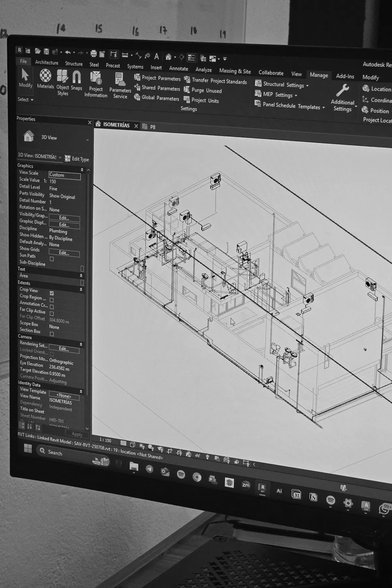Activate the Text 'A' tool in the top toolbar
Viewport: 392px width, 588px height.
[x=156, y=56]
